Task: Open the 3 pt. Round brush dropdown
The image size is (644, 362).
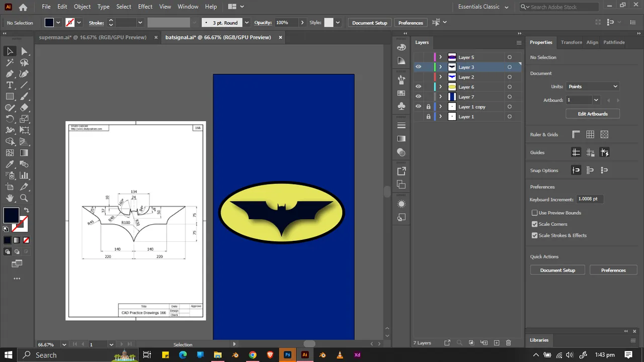Action: [x=246, y=23]
